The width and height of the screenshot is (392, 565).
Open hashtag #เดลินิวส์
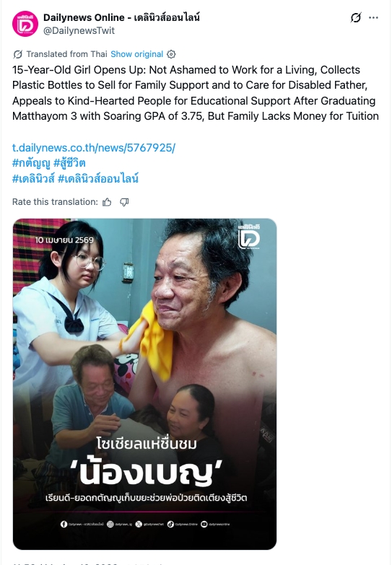point(33,178)
